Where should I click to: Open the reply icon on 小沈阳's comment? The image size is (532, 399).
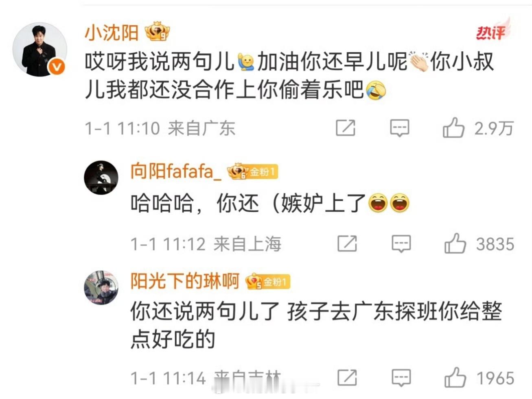click(x=399, y=128)
